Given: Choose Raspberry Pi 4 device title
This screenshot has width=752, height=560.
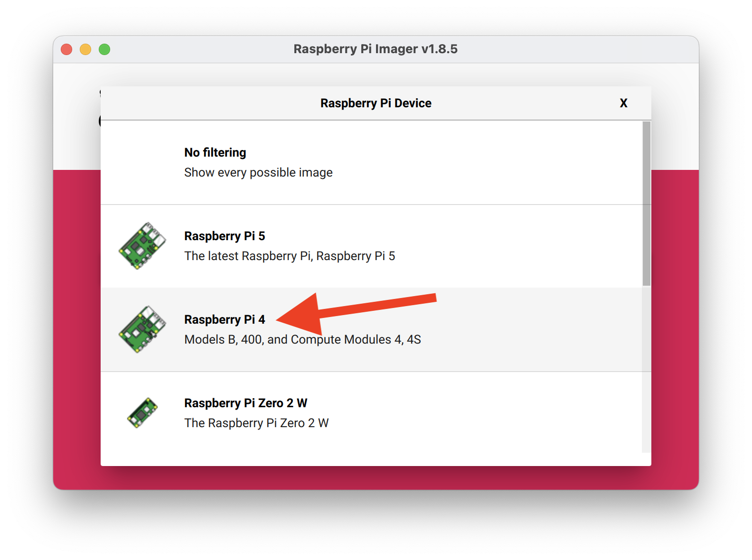Looking at the screenshot, I should click(225, 319).
